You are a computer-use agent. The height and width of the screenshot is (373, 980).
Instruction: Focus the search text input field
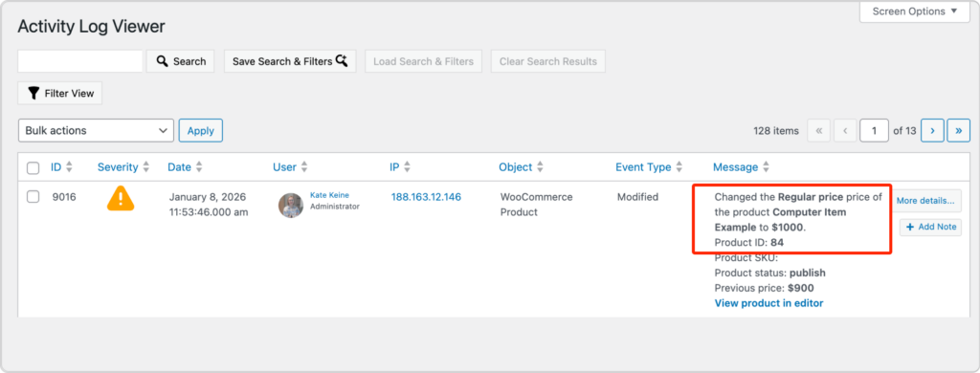pos(80,61)
